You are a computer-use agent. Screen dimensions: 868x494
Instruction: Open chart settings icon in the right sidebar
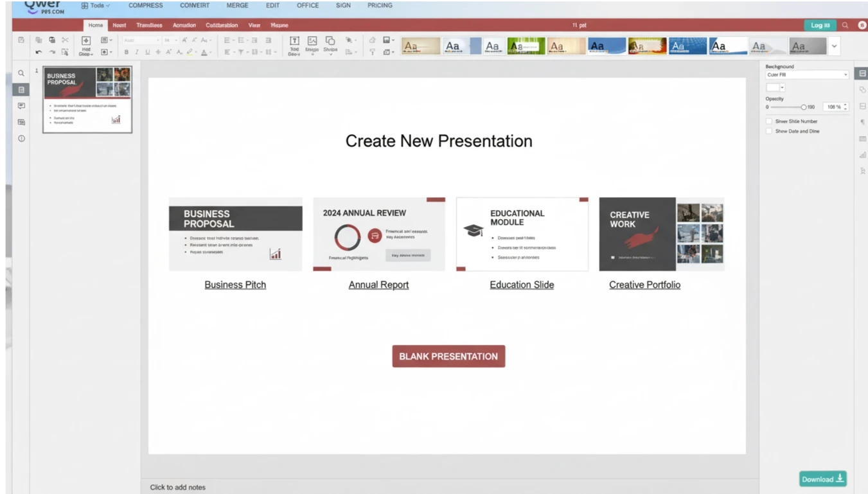[862, 155]
